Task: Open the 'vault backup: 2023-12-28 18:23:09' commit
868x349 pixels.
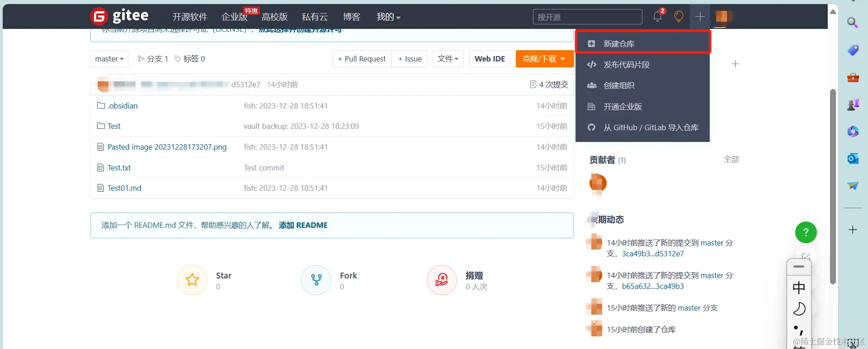Action: pos(301,126)
